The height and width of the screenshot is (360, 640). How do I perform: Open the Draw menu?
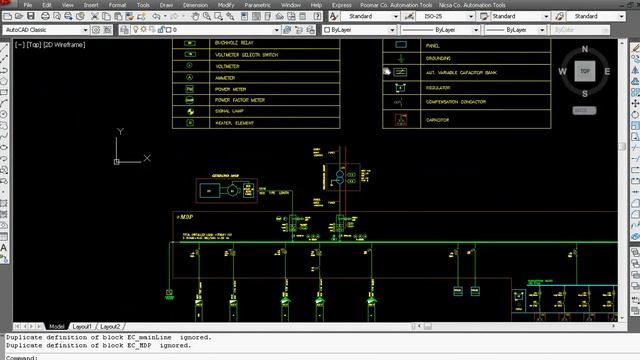[166, 5]
